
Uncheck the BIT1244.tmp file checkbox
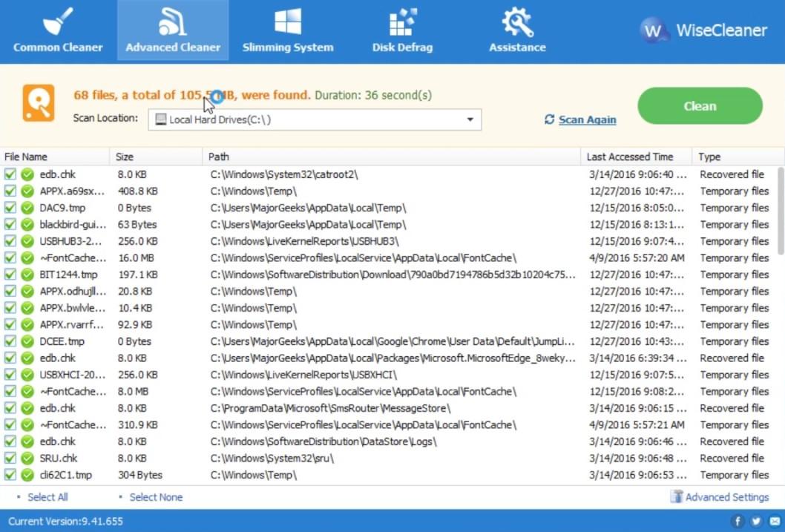pyautogui.click(x=10, y=275)
